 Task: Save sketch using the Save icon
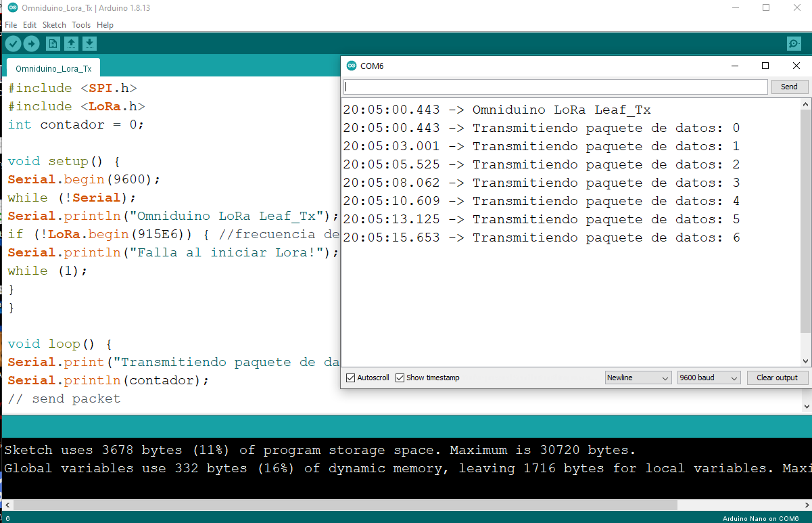(89, 44)
